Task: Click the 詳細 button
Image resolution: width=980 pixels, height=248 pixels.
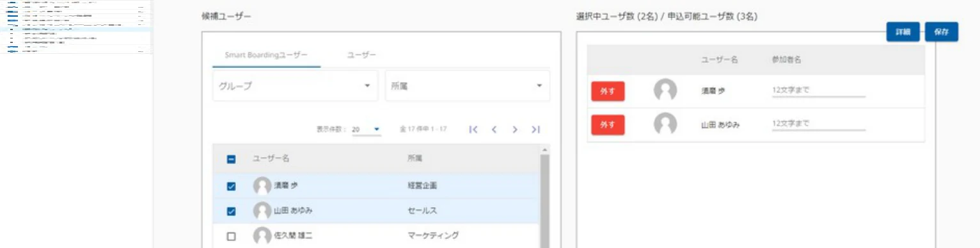Action: point(903,32)
